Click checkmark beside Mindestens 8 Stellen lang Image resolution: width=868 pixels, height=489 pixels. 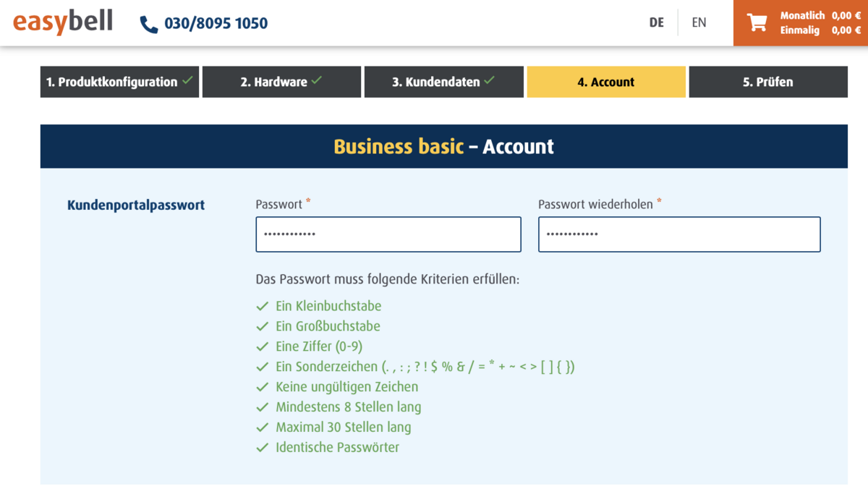coord(263,407)
